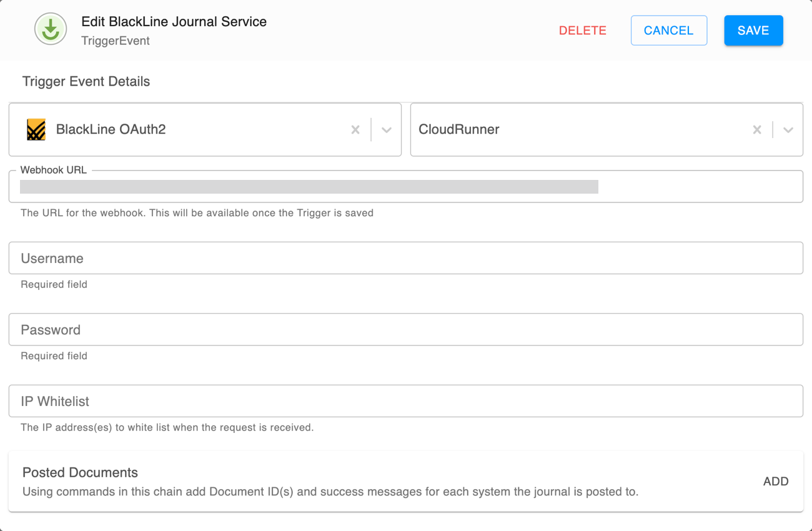Save the trigger event

coord(753,31)
